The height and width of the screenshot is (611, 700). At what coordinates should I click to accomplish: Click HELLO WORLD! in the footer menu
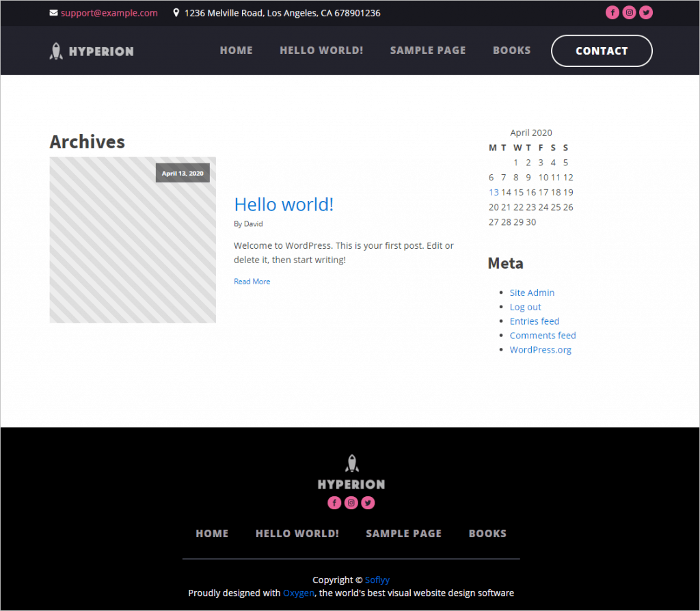297,534
